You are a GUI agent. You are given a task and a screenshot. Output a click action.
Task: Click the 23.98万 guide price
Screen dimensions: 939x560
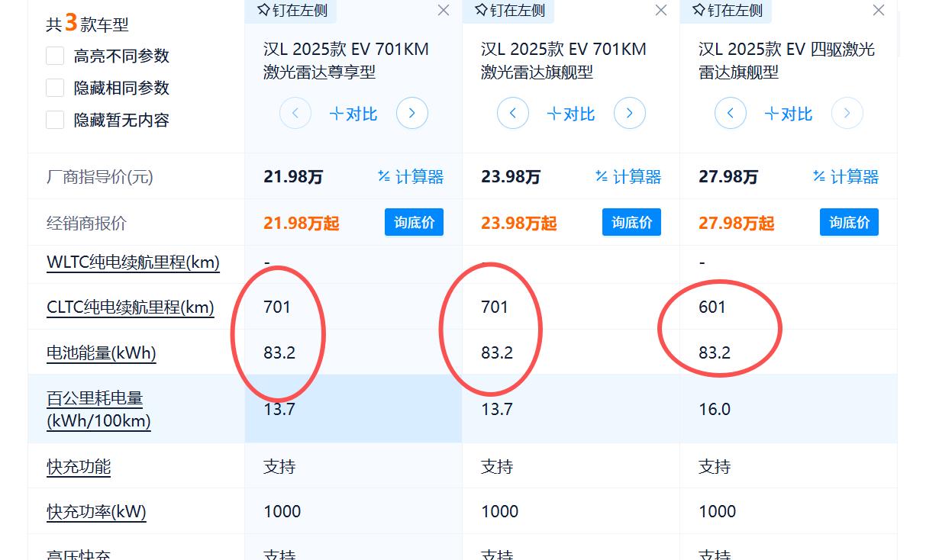click(x=511, y=177)
